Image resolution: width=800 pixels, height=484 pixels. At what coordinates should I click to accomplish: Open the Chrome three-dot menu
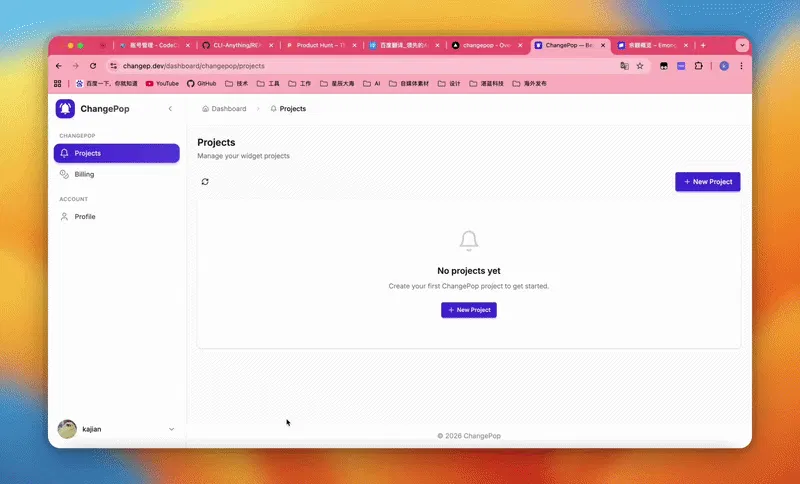click(x=741, y=66)
